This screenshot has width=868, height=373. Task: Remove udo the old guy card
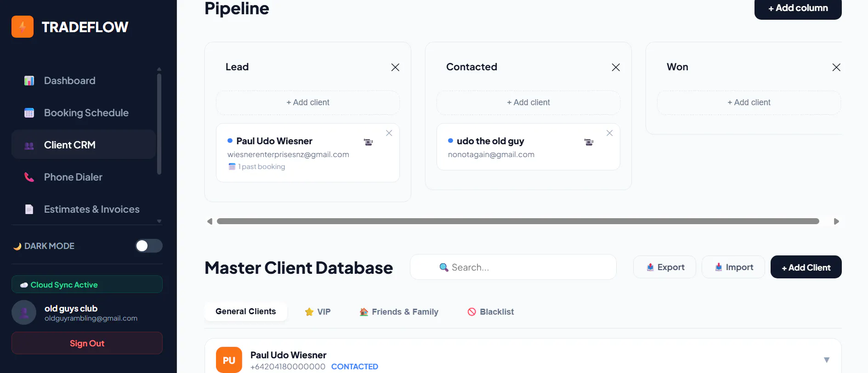coord(610,133)
